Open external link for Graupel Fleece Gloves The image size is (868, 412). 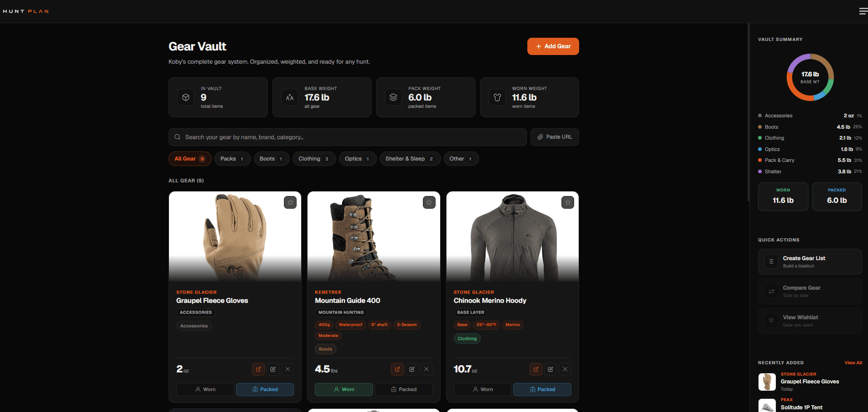click(x=258, y=369)
